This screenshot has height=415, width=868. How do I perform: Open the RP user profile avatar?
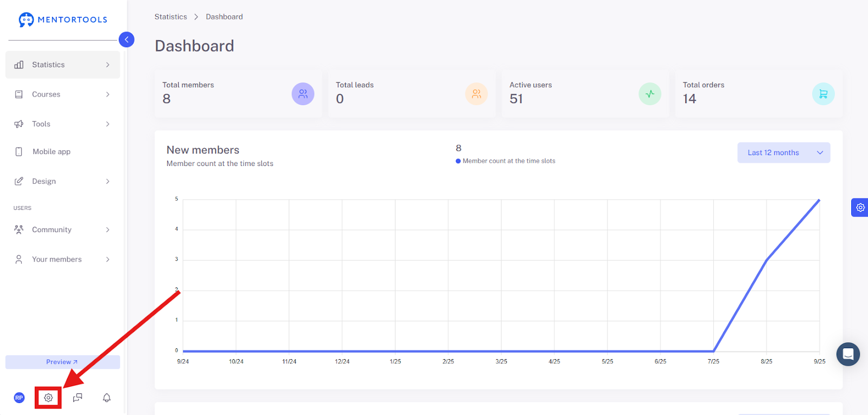19,398
